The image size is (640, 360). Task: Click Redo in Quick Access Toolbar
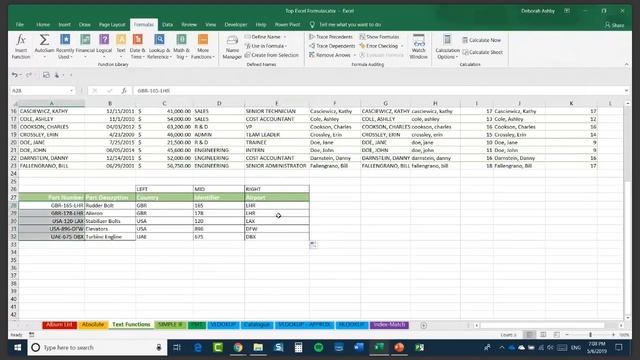tap(29, 75)
